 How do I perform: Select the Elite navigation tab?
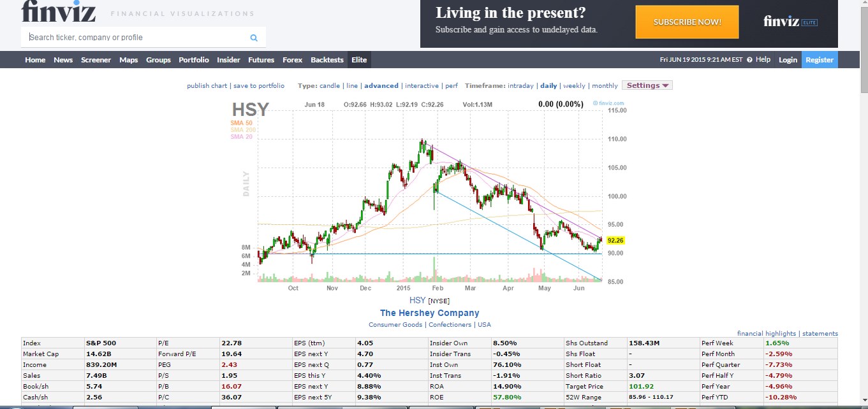pyautogui.click(x=358, y=59)
